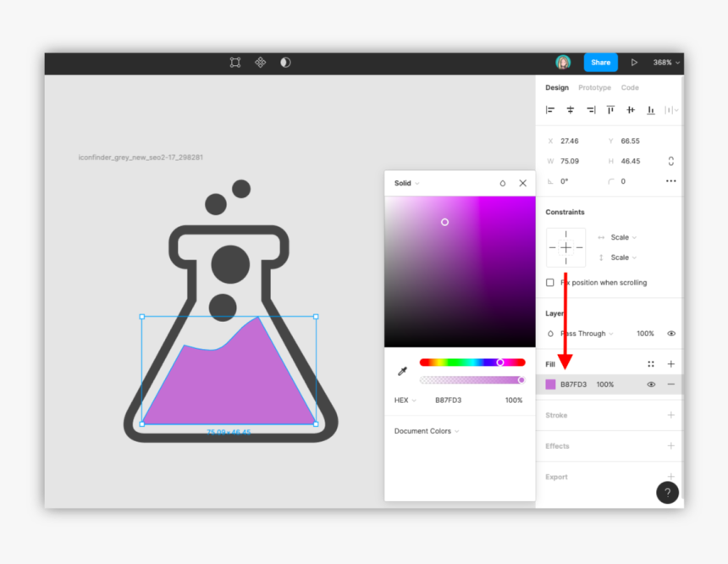The height and width of the screenshot is (564, 728).
Task: Toggle layer visibility eye icon
Action: pos(671,334)
